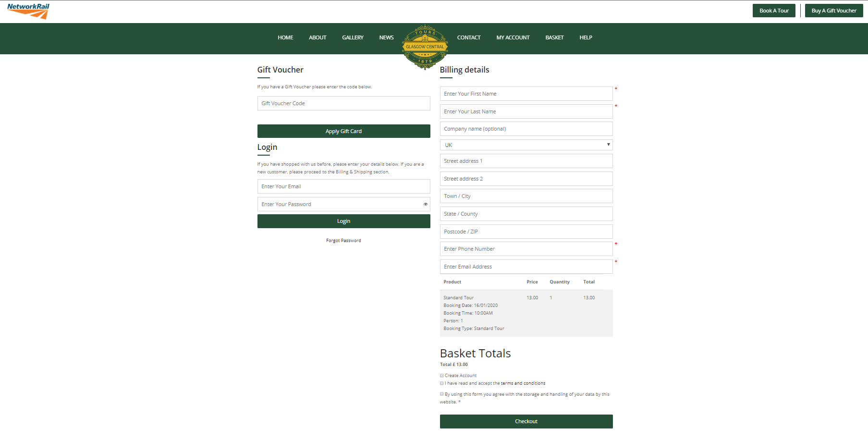Go to My Account page

pos(513,37)
